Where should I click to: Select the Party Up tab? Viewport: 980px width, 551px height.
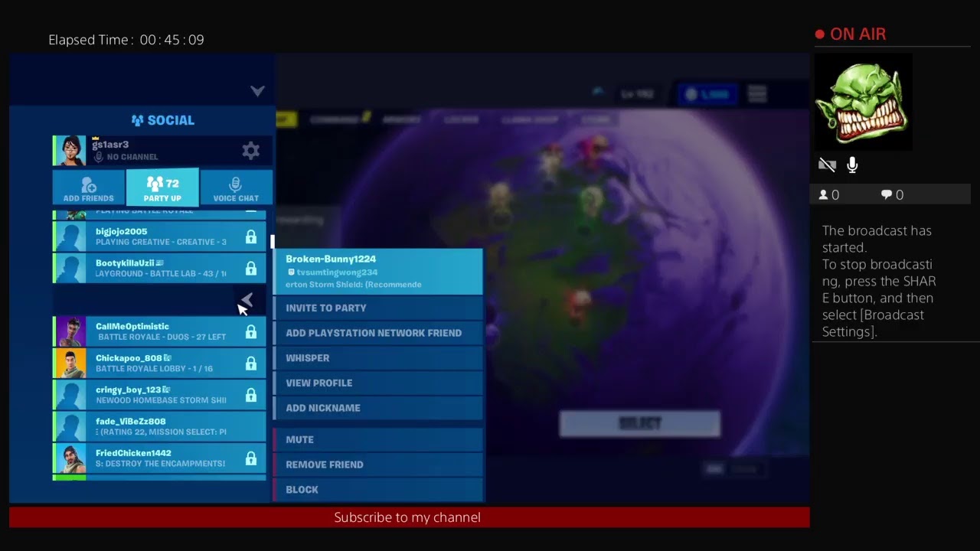(162, 187)
